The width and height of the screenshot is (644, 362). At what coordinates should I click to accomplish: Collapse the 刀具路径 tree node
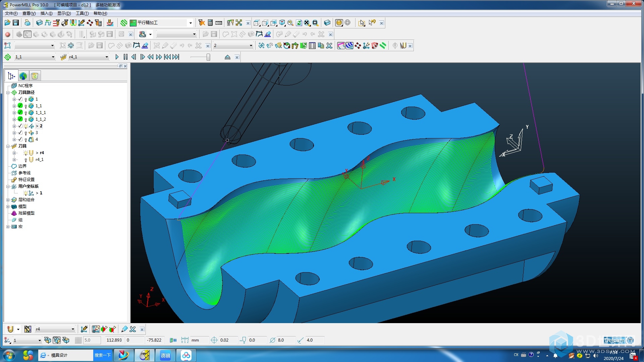pos(8,93)
